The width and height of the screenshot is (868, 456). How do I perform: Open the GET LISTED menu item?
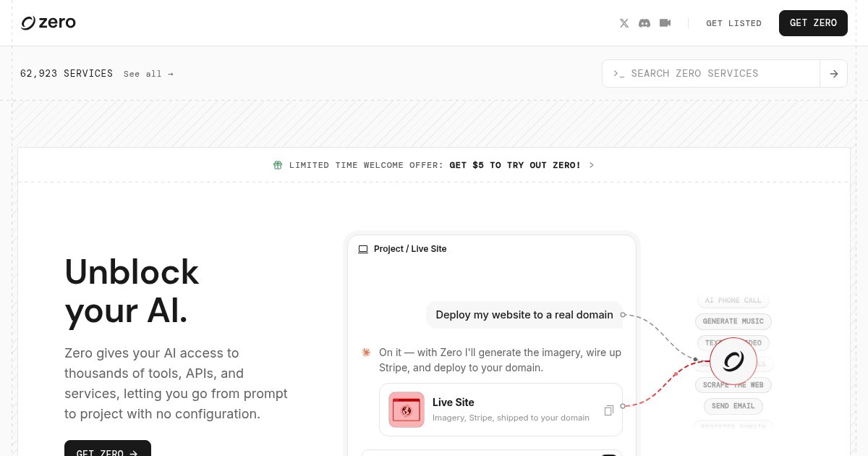[x=733, y=23]
